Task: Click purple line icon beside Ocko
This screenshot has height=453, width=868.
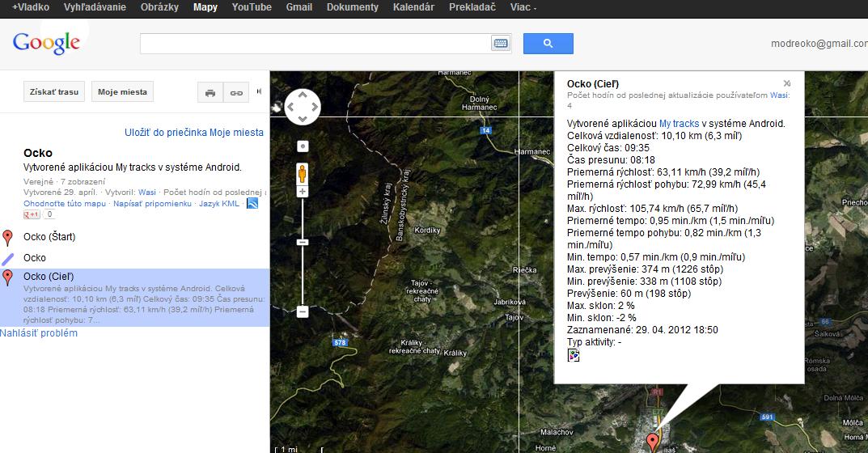Action: tap(8, 259)
